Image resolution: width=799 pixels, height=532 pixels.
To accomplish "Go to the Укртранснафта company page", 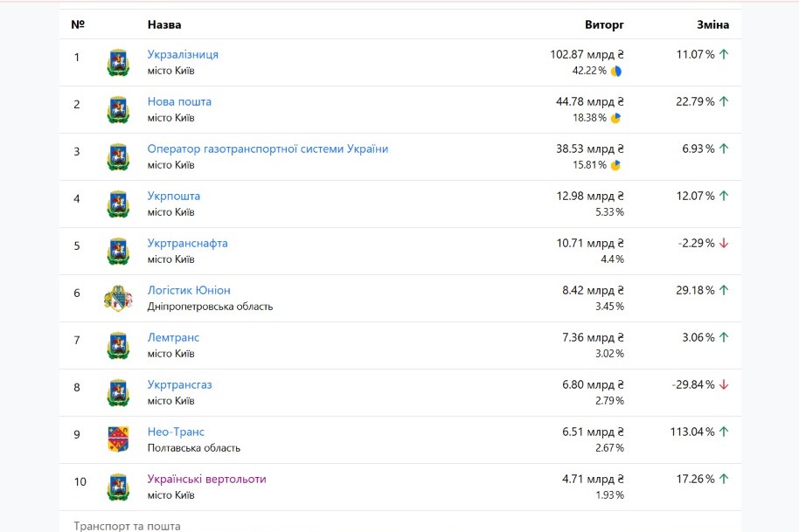I will tap(188, 244).
